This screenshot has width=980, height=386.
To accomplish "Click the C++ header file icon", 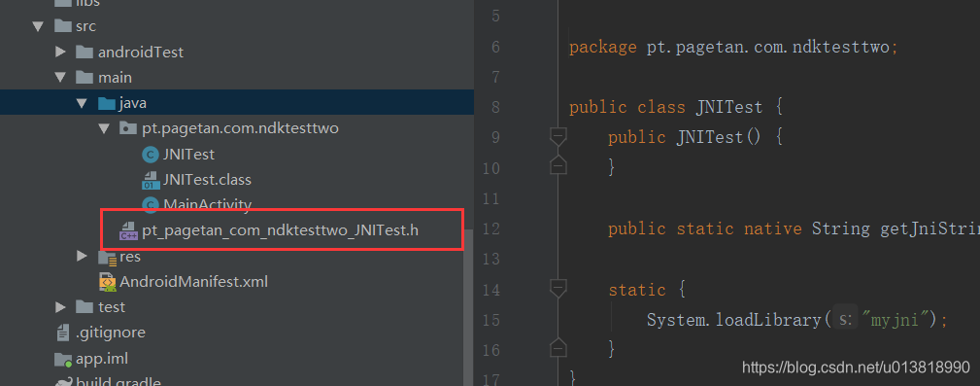I will (x=128, y=230).
